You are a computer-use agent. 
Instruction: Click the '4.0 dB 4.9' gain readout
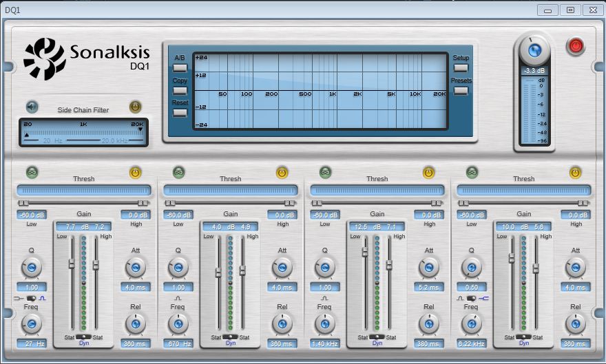230,226
